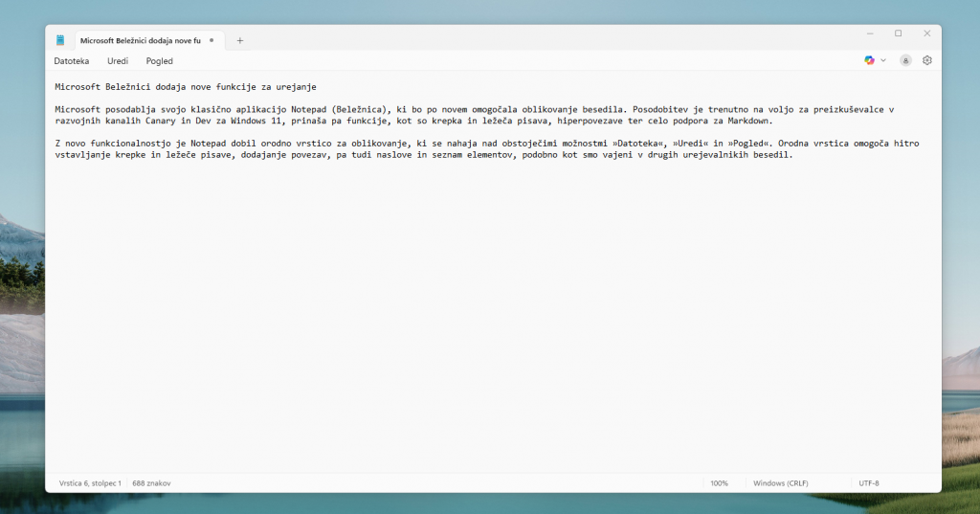Close the tab via the unsaved dot
Screen dimensions: 980x514
pyautogui.click(x=212, y=40)
